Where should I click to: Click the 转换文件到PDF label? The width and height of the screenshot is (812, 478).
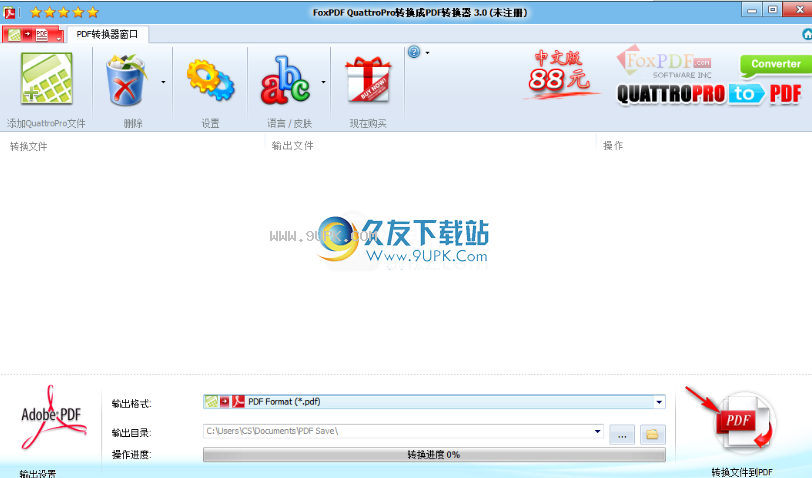[742, 472]
